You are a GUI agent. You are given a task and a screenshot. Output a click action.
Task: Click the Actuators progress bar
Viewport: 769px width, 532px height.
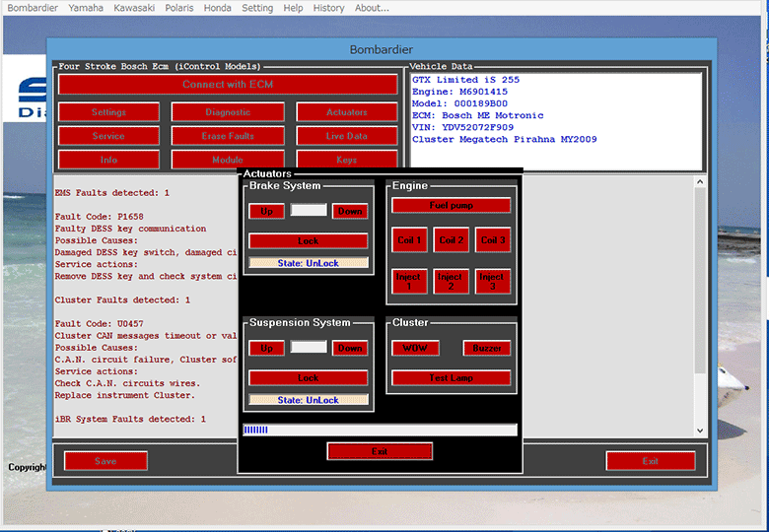(380, 431)
